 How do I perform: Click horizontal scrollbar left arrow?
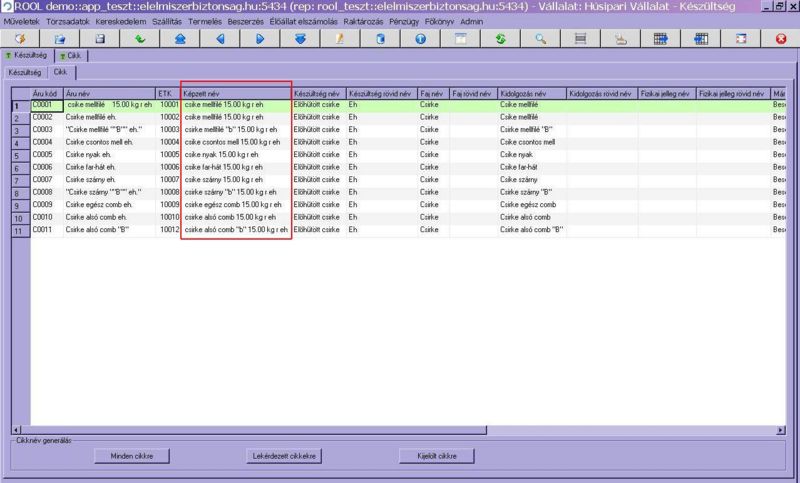[16, 430]
